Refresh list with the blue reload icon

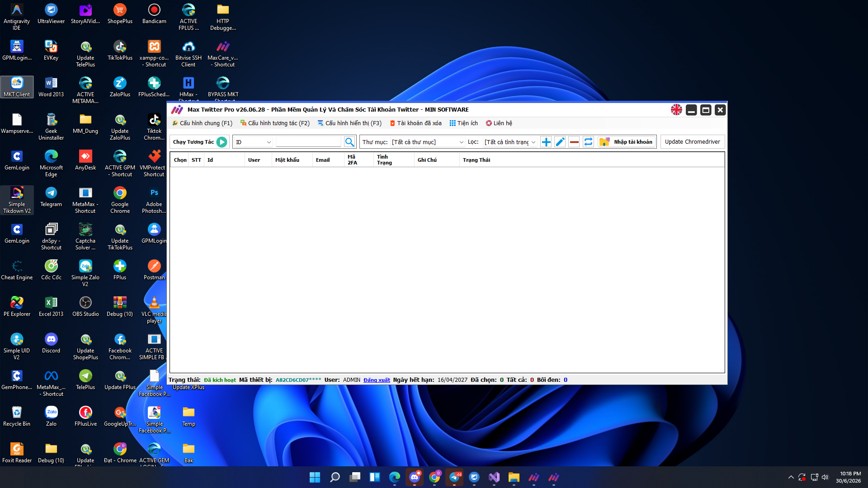click(x=588, y=142)
